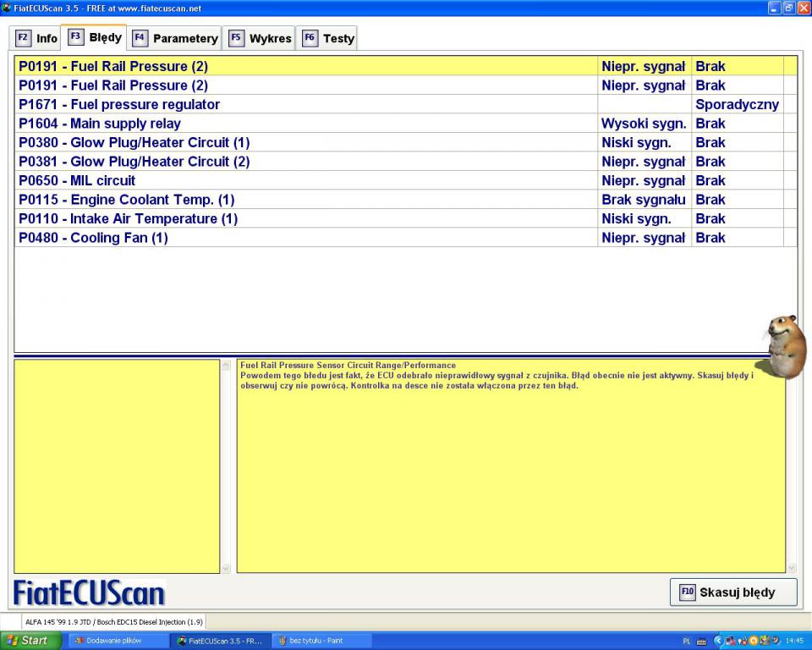Viewport: 812px width, 650px height.
Task: Click the orange round tray icon
Action: click(754, 641)
